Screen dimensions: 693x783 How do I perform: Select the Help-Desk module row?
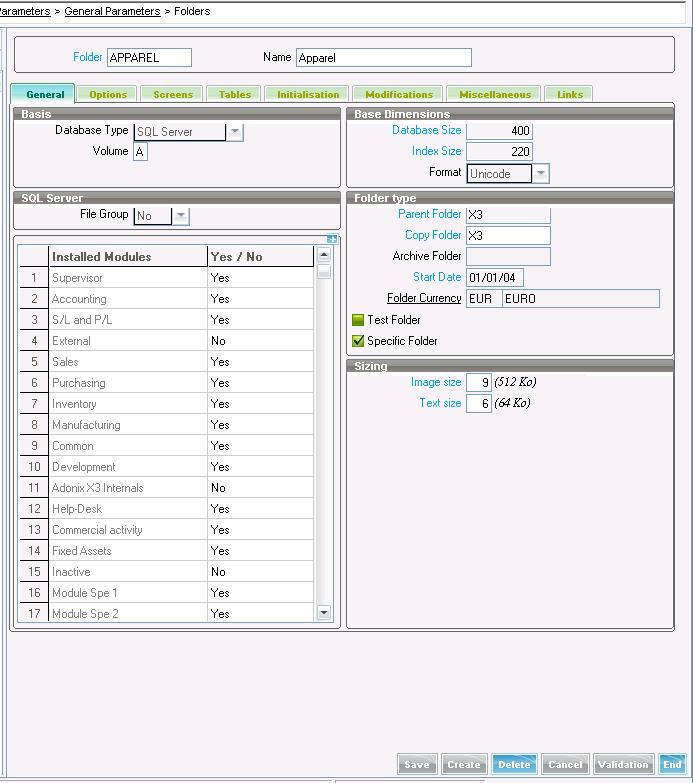point(167,508)
